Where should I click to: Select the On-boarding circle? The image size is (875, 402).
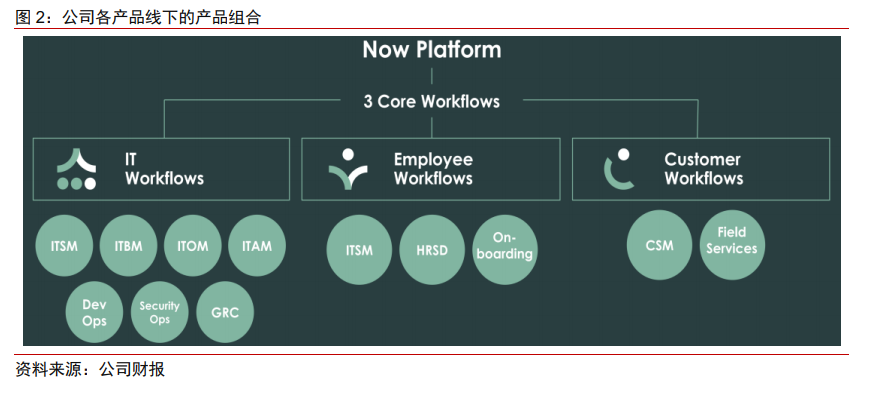point(504,250)
